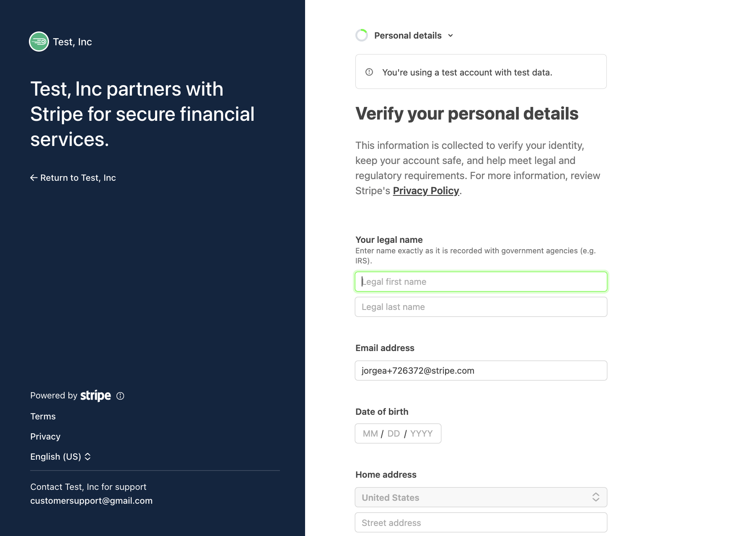Click the back arrow before Return to Test, Inc
The height and width of the screenshot is (536, 756).
click(34, 178)
